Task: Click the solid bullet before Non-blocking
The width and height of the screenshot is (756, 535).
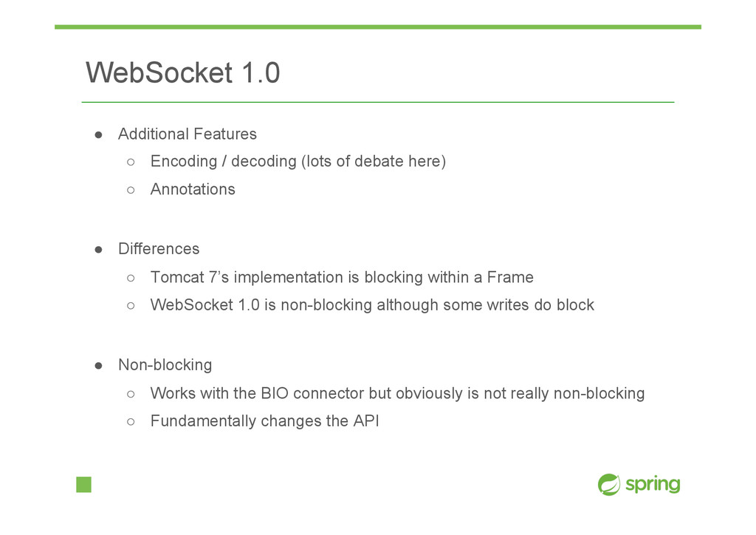Action: coord(98,366)
